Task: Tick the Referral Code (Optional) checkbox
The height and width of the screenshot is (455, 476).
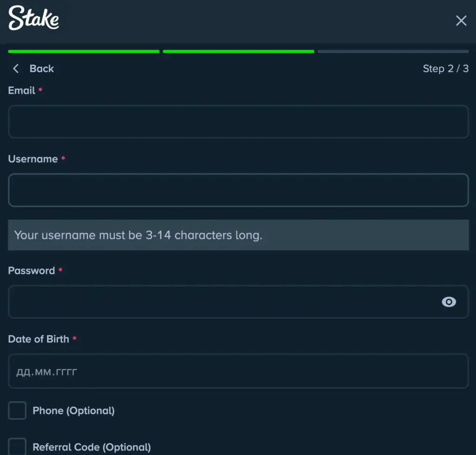Action: coord(18,447)
